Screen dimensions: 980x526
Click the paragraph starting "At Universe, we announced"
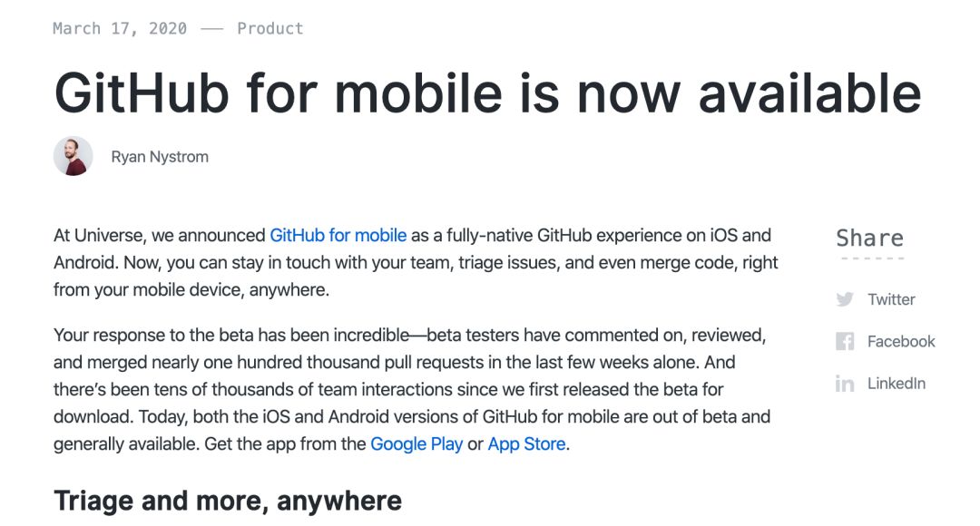pos(416,262)
